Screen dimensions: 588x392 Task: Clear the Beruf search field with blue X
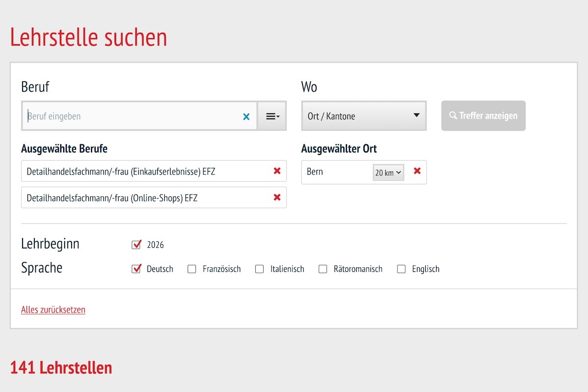click(x=246, y=117)
